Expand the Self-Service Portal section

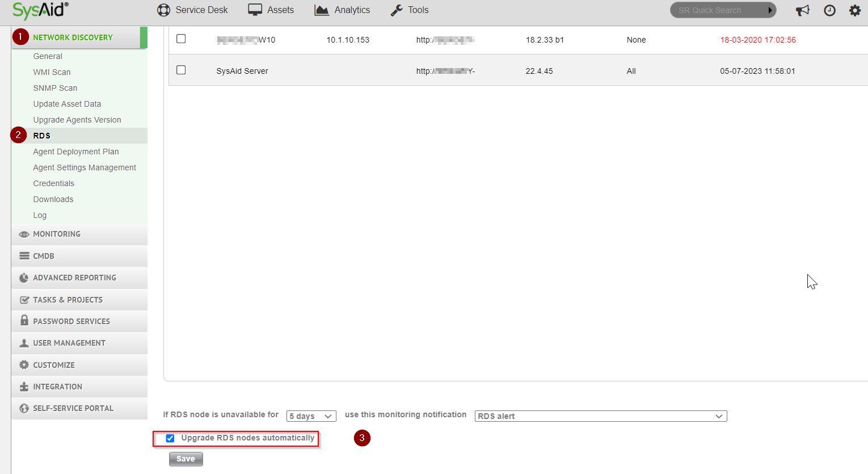click(79, 408)
